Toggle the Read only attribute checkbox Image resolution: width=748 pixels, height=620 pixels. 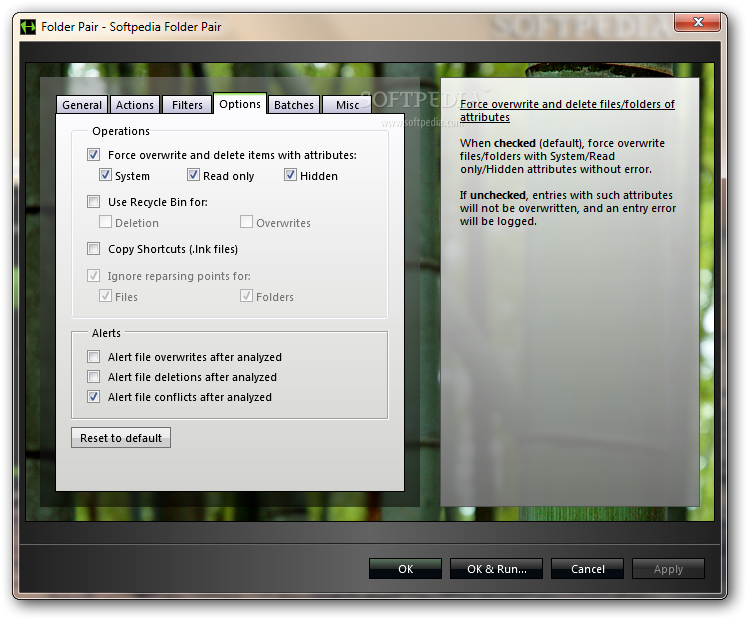(x=193, y=175)
